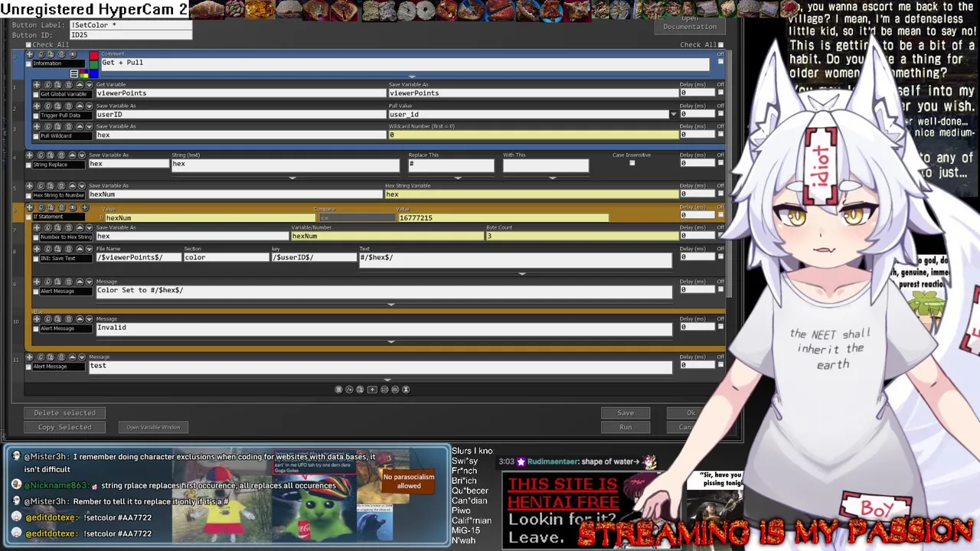
Task: Select the Trigger Pull Data row checkbox
Action: pos(36,116)
